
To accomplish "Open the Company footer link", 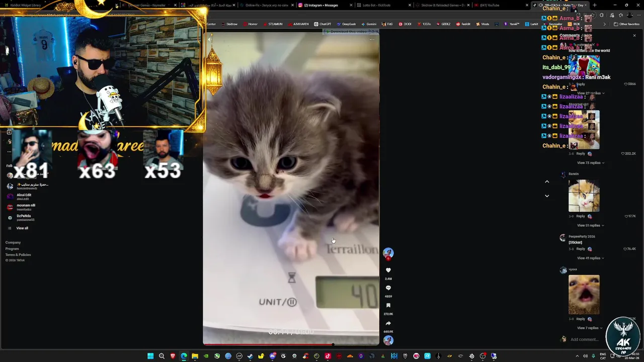I will pyautogui.click(x=13, y=242).
